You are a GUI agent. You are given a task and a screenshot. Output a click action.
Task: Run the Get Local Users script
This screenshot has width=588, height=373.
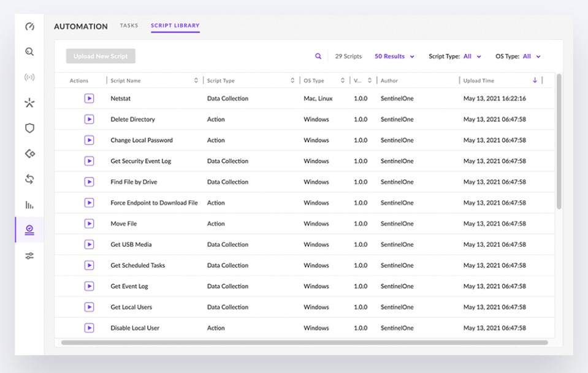click(x=89, y=307)
